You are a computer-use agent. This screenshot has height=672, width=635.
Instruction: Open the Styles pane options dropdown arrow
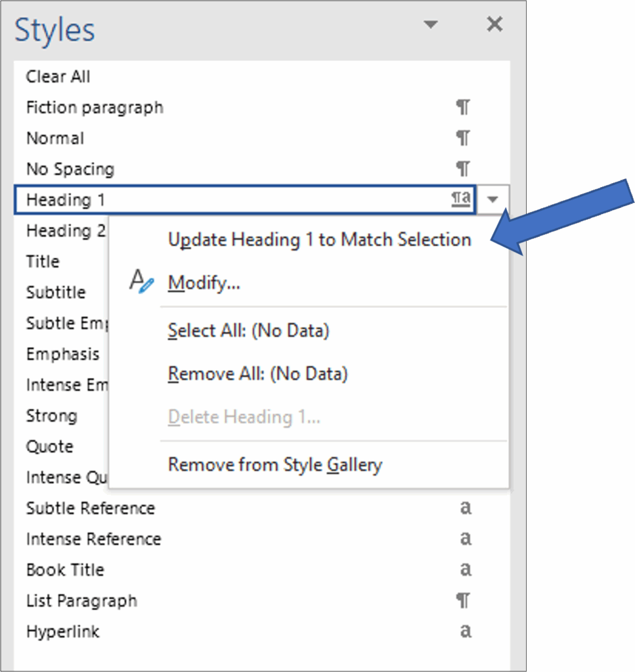[x=431, y=24]
